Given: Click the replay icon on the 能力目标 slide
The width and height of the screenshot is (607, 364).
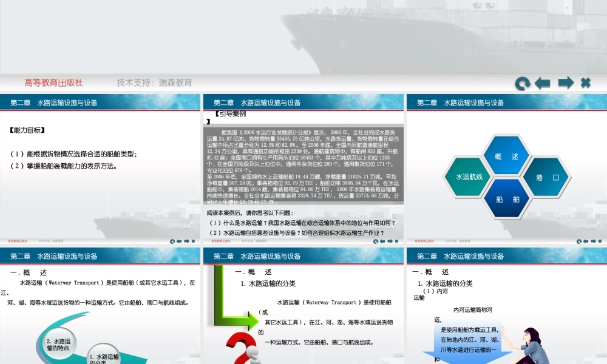Looking at the screenshot, I should 172,240.
